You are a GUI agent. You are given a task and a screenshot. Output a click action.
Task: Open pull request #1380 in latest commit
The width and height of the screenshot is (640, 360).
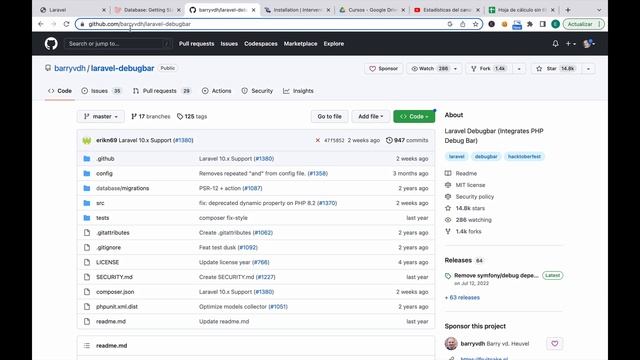[183, 140]
